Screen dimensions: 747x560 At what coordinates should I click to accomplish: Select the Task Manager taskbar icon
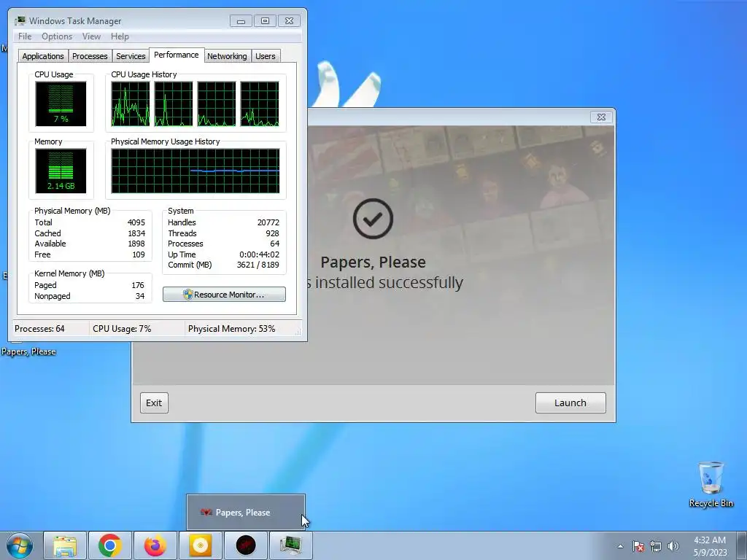[290, 545]
